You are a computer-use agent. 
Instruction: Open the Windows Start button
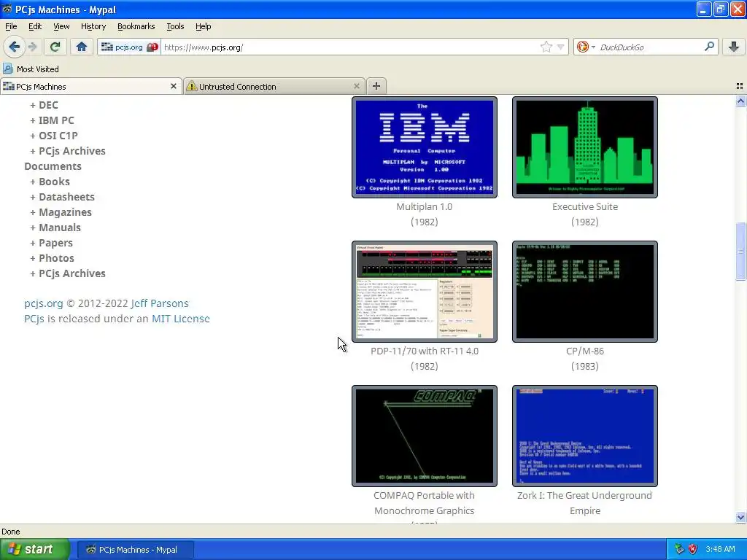(35, 549)
